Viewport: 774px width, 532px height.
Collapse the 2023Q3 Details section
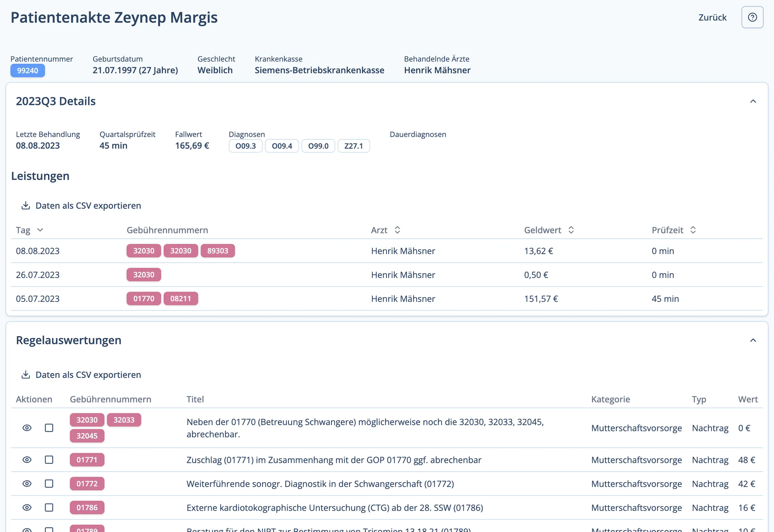753,101
